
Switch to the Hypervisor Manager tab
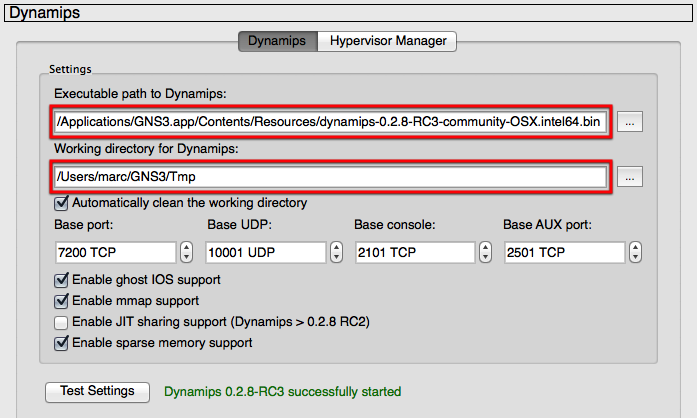(387, 41)
